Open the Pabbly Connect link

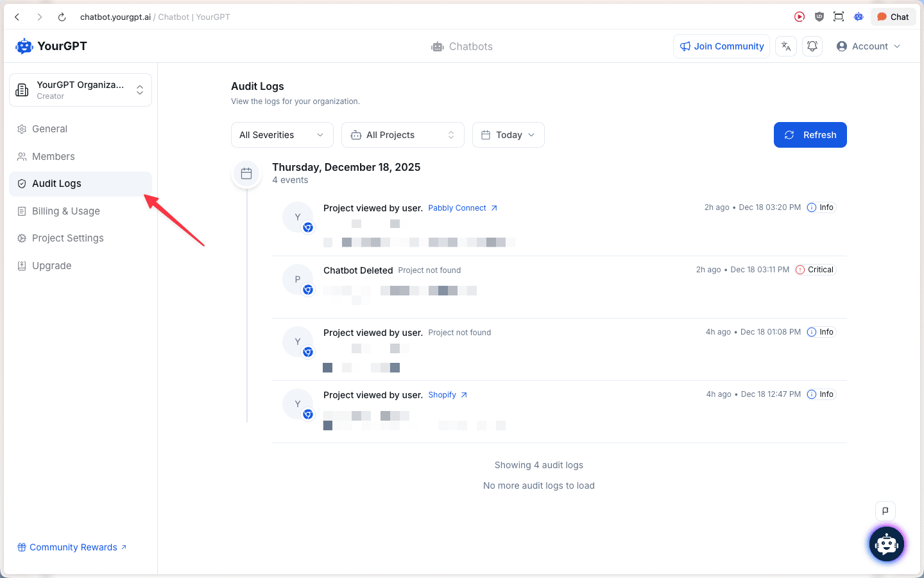(x=457, y=207)
